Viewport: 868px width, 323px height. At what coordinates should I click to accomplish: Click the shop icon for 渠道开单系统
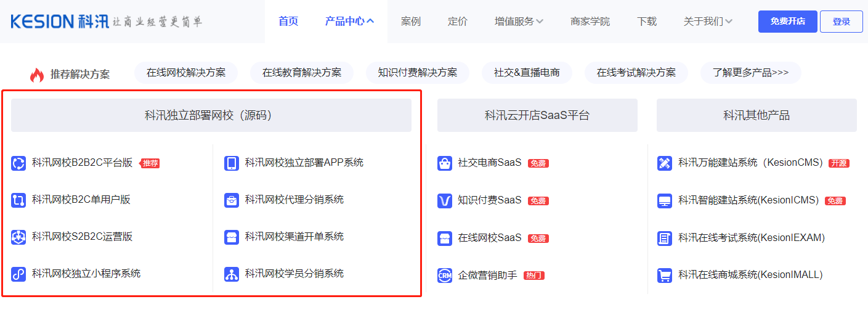coord(232,237)
